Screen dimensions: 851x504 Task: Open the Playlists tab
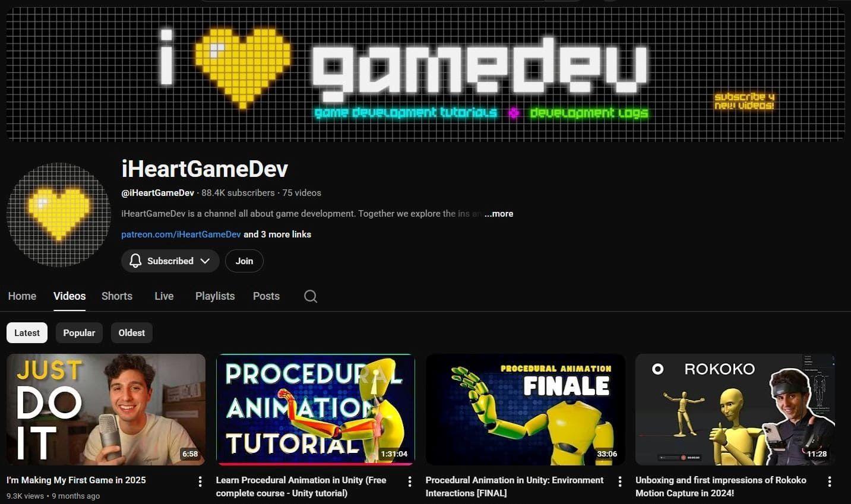215,296
